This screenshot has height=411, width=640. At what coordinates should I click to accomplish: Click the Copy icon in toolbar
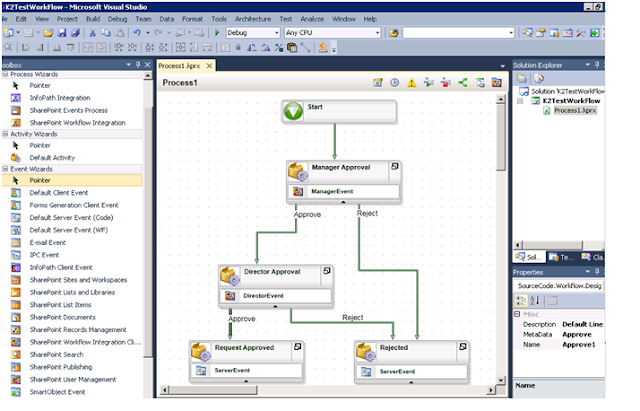(x=106, y=33)
